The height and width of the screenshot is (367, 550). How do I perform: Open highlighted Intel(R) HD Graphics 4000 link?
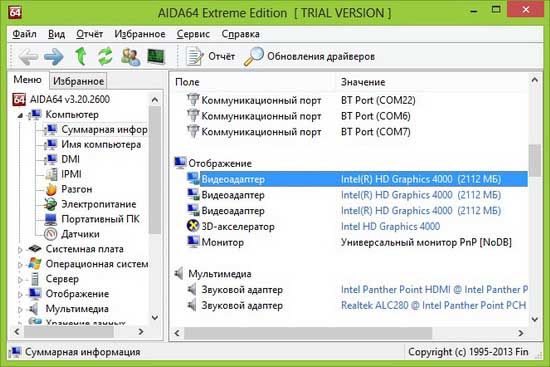[421, 179]
